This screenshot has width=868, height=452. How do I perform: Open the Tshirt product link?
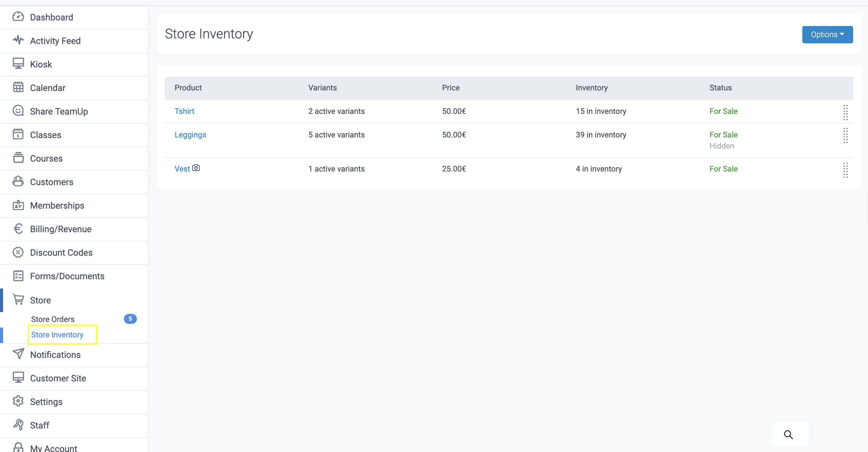pos(184,111)
